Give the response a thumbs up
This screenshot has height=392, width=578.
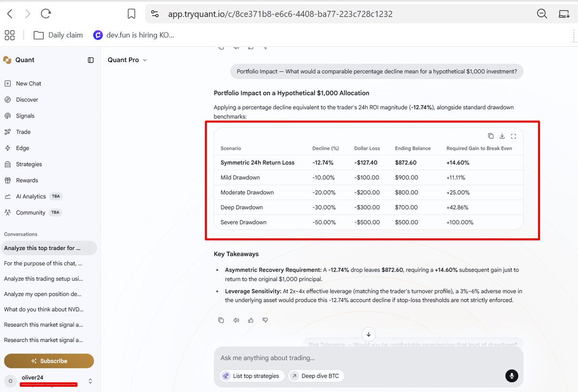pos(250,320)
